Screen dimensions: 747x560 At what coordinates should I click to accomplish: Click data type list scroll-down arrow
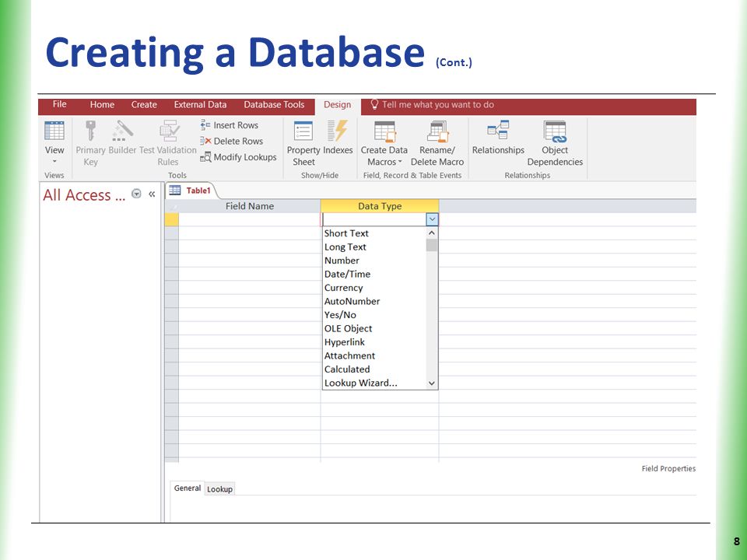point(432,383)
